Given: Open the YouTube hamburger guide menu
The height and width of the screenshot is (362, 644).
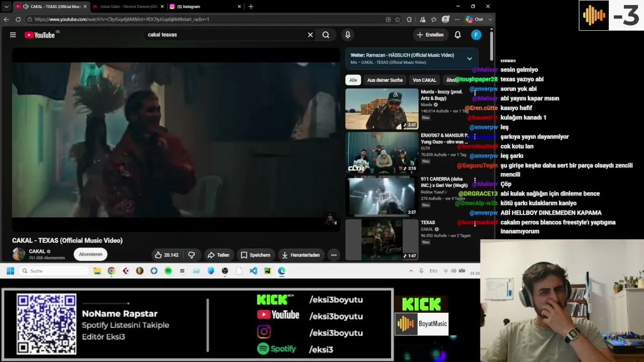Looking at the screenshot, I should [13, 35].
